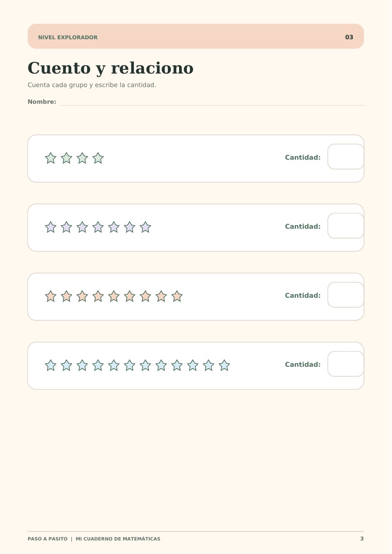Viewport: 392px width, 554px height.
Task: Click the page number 03 in header
Action: pos(349,37)
